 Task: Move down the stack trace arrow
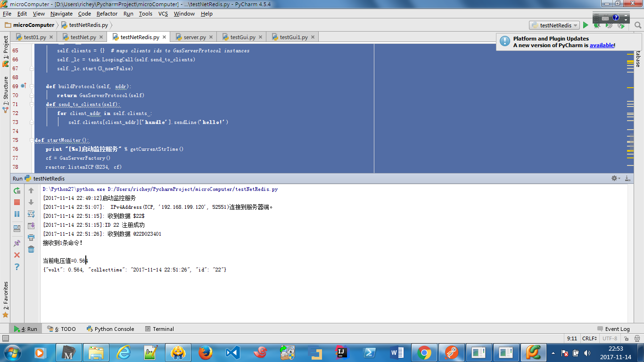click(x=31, y=202)
